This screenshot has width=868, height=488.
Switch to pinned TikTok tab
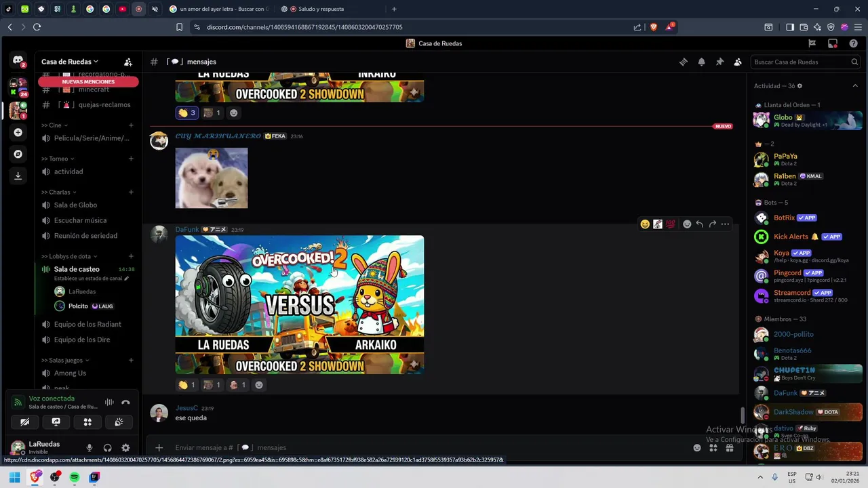click(x=9, y=9)
